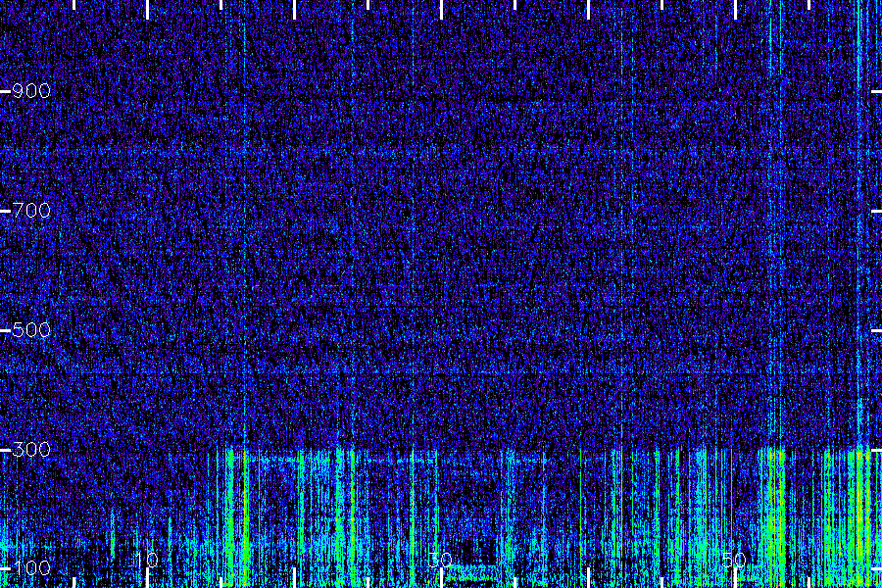Click the 700 frequency axis label

[x=31, y=211]
